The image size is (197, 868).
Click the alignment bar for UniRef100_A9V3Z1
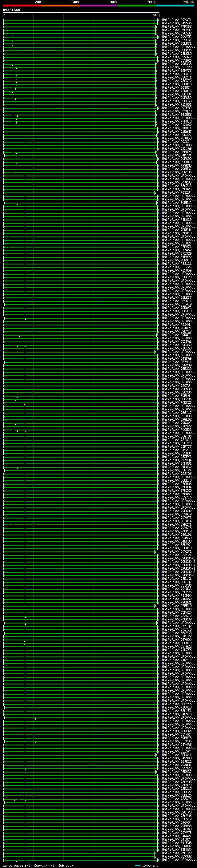coord(81,20)
